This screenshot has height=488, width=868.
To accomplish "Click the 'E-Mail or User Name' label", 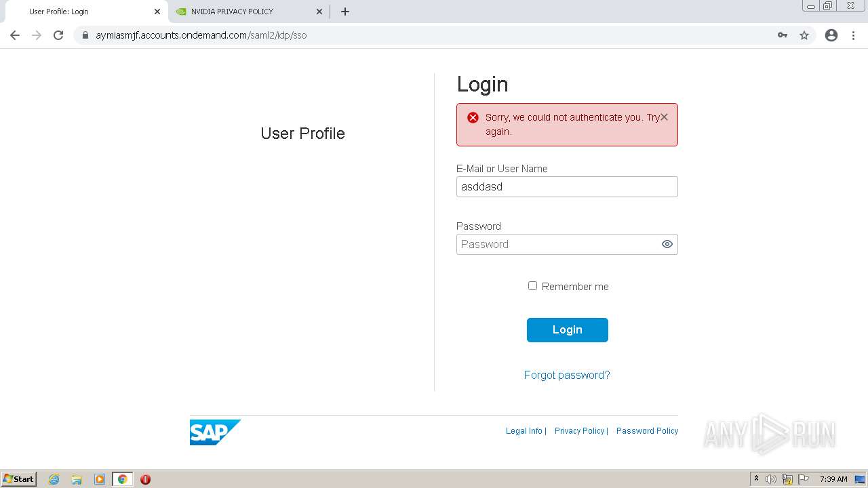I will (x=502, y=169).
